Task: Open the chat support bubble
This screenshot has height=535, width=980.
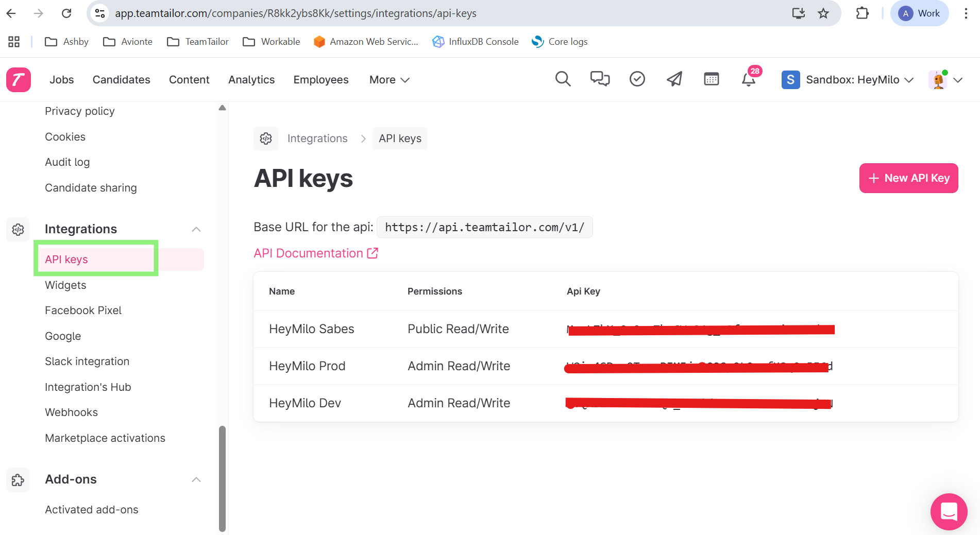Action: (949, 511)
